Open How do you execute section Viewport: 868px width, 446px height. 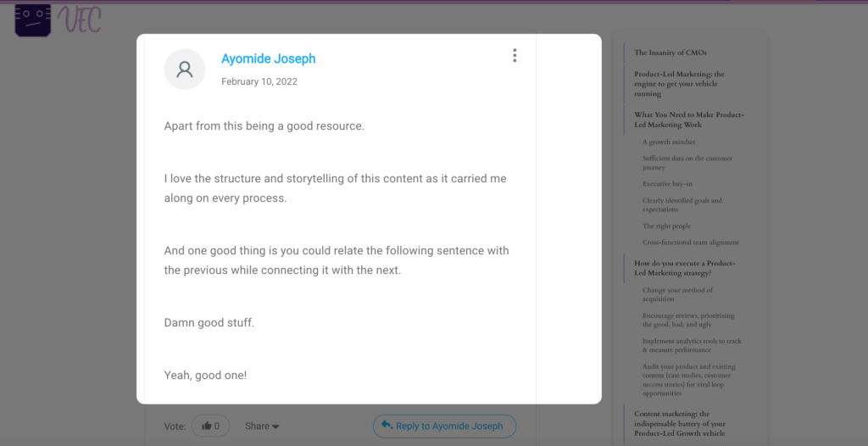(685, 268)
